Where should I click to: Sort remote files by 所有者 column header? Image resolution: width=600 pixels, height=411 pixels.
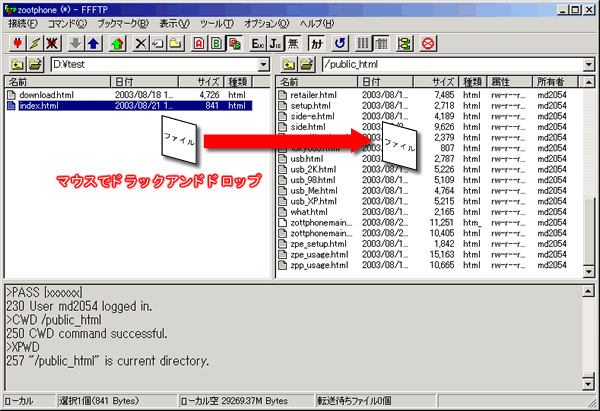click(552, 81)
